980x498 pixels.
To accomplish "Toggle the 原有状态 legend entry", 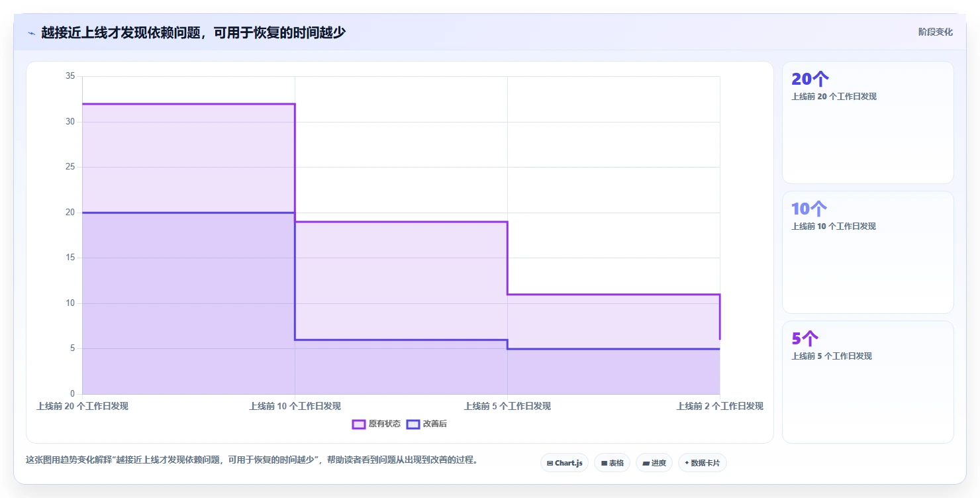I will coord(376,424).
